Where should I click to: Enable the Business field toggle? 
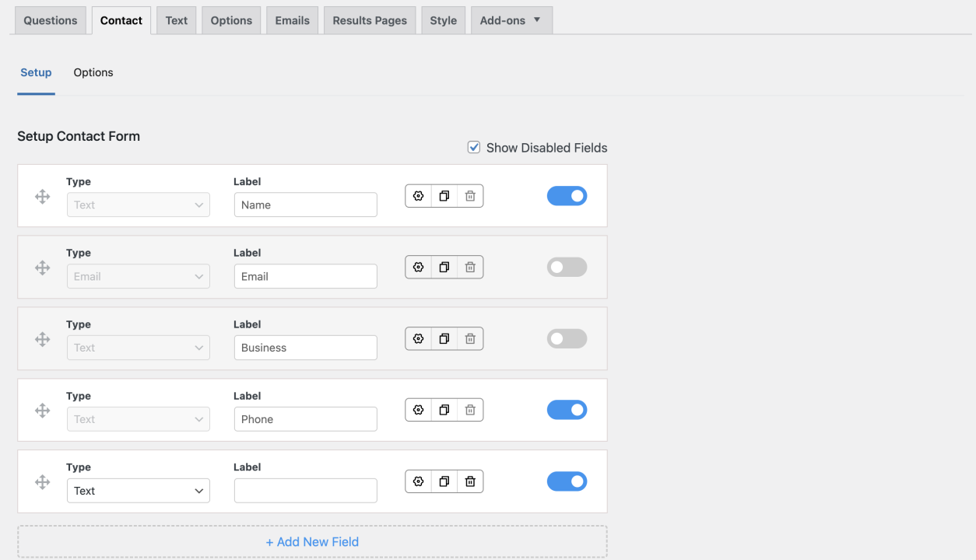pos(567,339)
